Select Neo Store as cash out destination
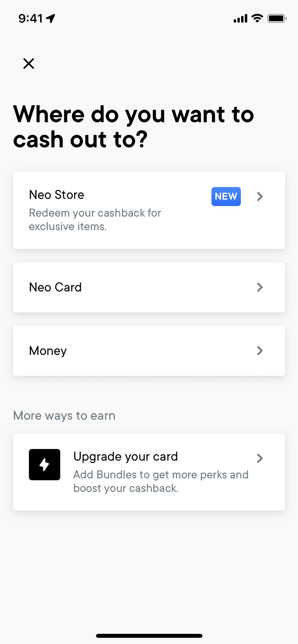298x644 pixels. coord(57,195)
